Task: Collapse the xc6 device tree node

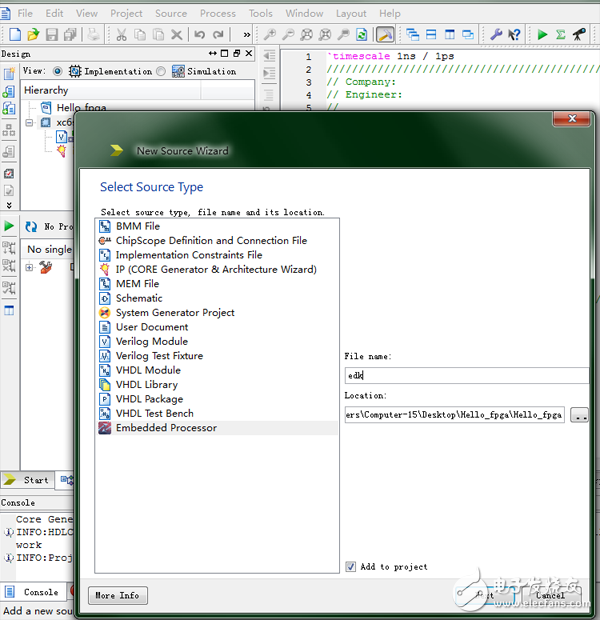Action: pyautogui.click(x=30, y=122)
